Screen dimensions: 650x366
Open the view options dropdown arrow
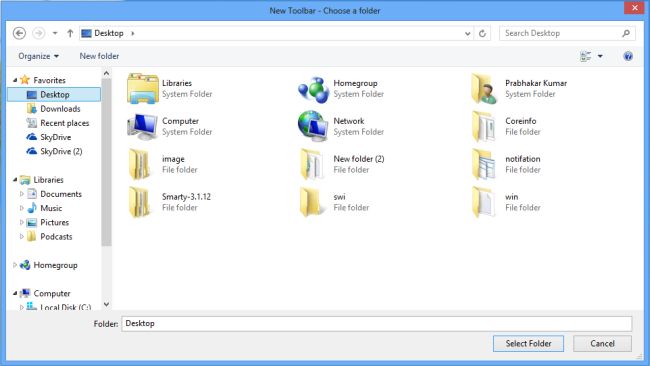point(600,56)
